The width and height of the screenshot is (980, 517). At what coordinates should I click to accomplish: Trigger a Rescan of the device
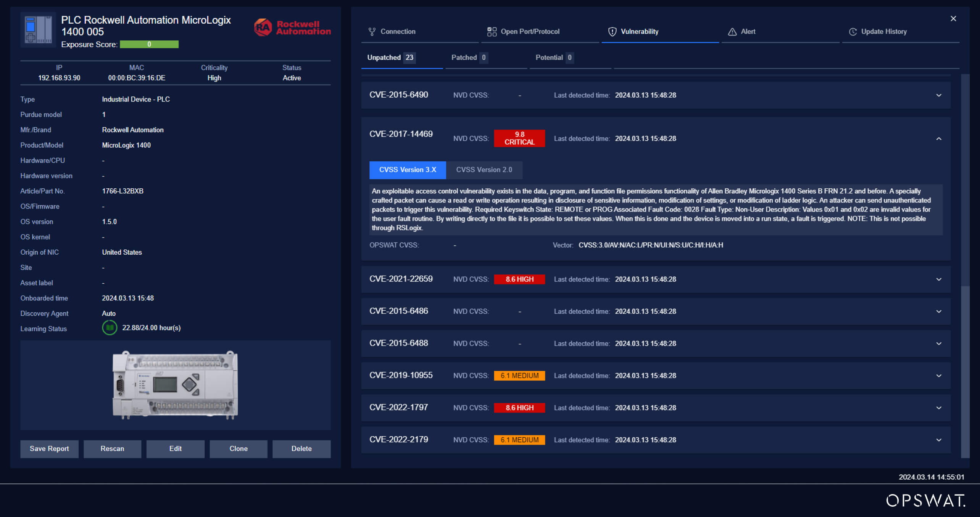112,449
